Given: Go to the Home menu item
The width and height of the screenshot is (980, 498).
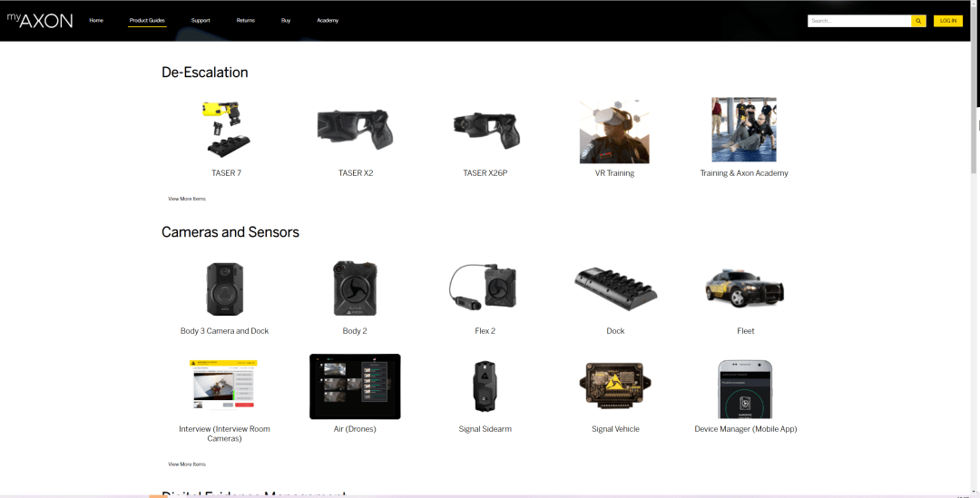Looking at the screenshot, I should [96, 21].
